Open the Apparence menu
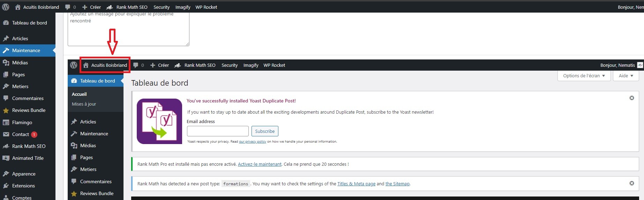644x200 pixels. pyautogui.click(x=24, y=174)
